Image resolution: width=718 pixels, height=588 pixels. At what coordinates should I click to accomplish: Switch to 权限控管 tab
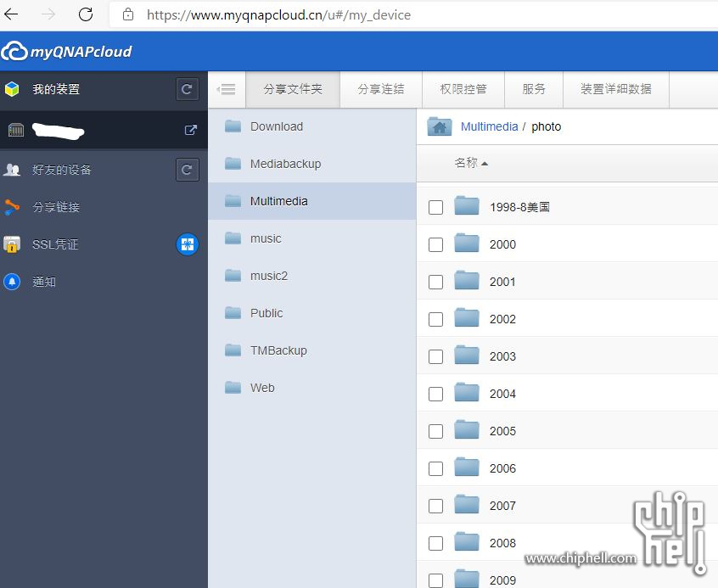463,89
